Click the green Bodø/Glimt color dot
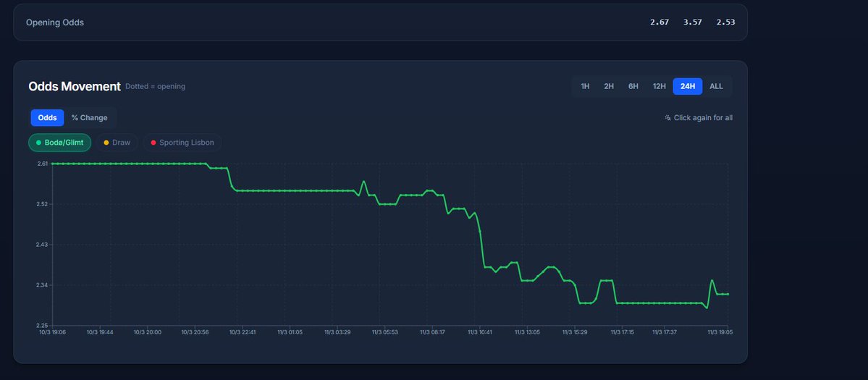The width and height of the screenshot is (868, 380). point(39,143)
